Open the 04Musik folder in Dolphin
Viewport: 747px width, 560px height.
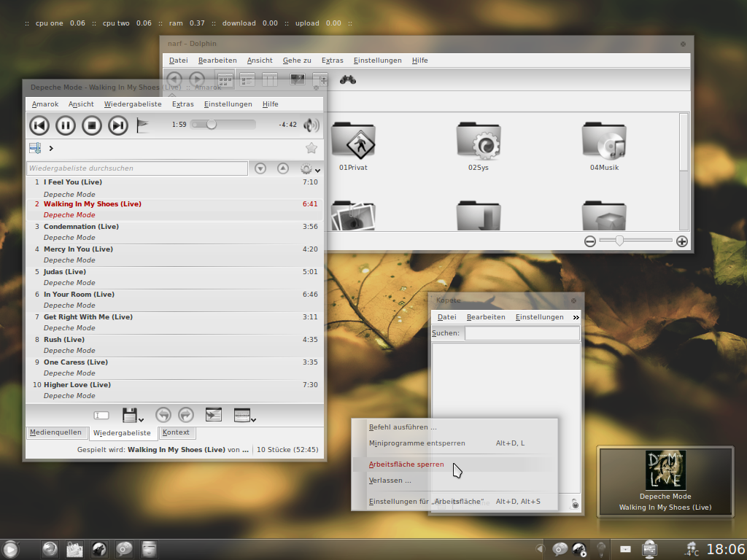coord(604,146)
